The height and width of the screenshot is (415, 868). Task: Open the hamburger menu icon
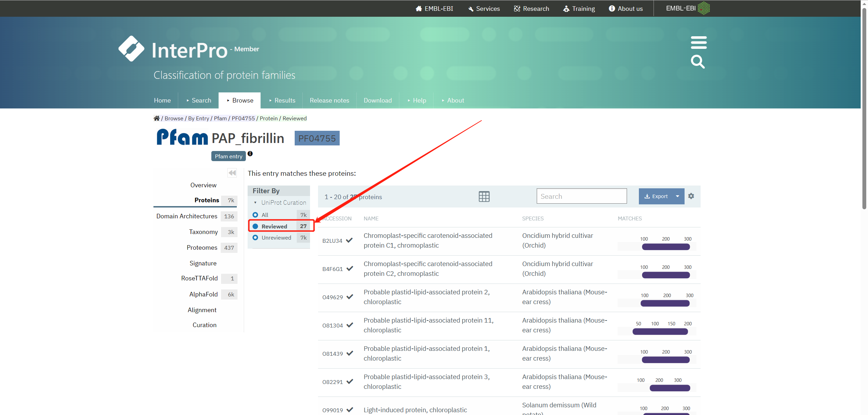click(x=699, y=43)
